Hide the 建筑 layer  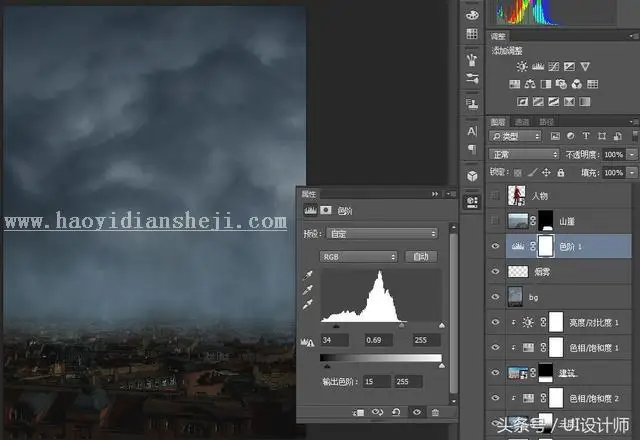[495, 373]
